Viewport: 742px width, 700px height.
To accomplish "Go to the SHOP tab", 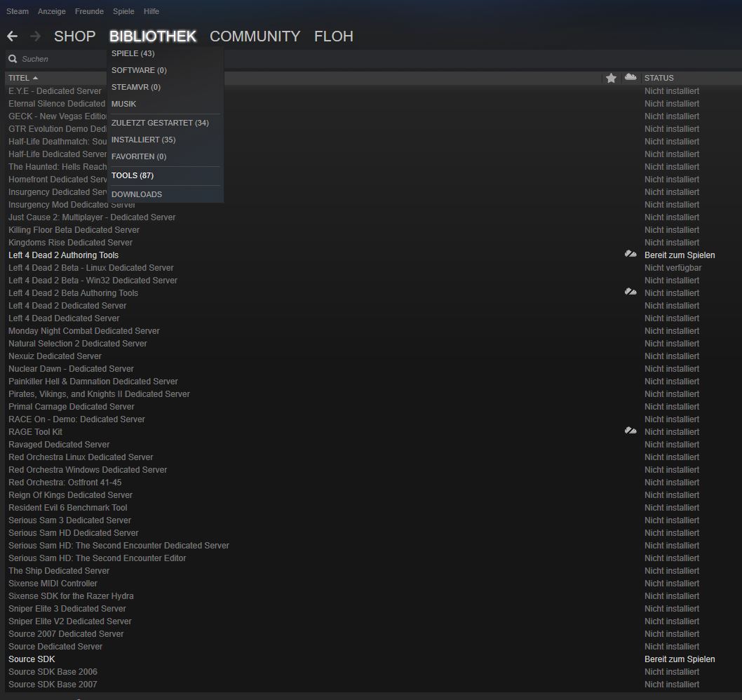I will [x=75, y=36].
